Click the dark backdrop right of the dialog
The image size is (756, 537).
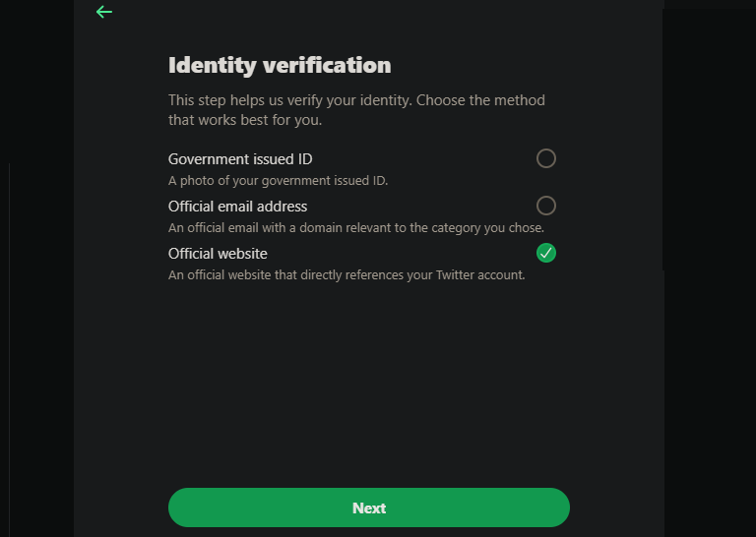pos(709,295)
